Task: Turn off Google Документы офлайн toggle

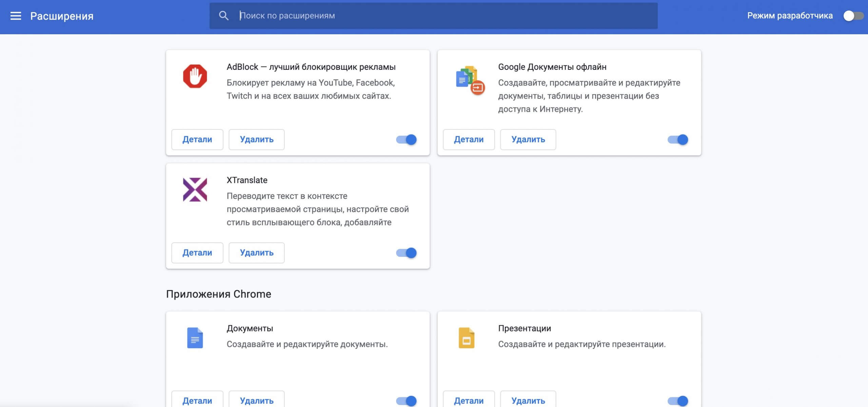Action: point(678,140)
